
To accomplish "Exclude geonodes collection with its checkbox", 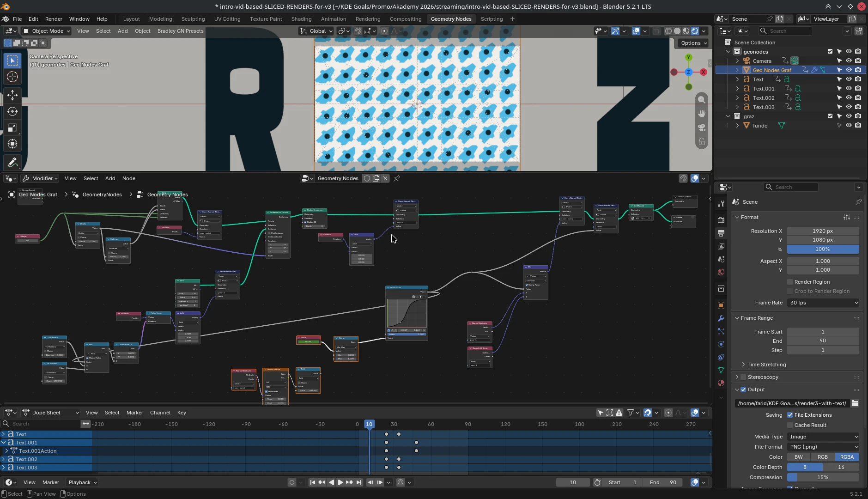I will click(830, 52).
